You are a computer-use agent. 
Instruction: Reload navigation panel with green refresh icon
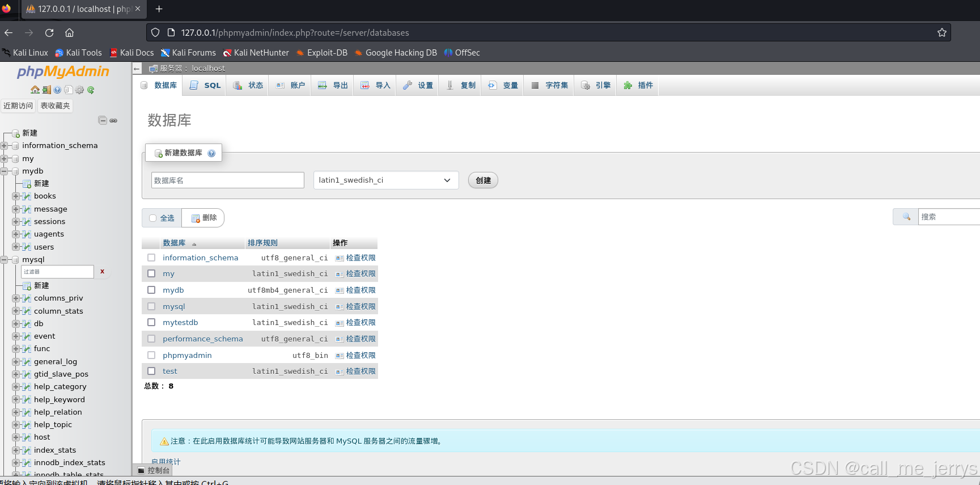click(91, 90)
